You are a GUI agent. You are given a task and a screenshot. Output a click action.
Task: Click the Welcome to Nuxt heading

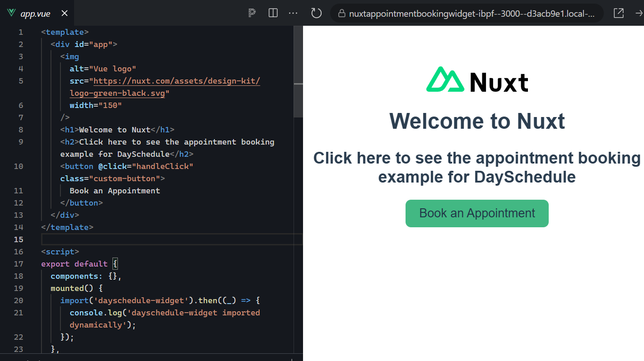[477, 121]
